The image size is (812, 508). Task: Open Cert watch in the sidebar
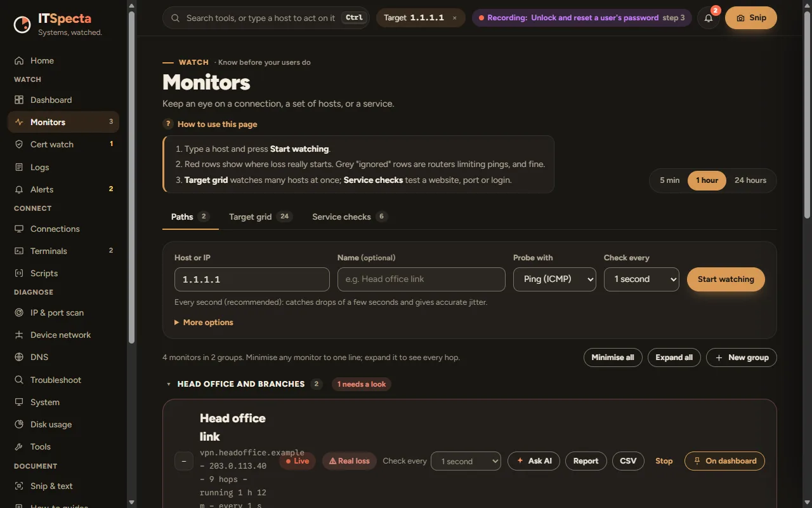tap(63, 144)
